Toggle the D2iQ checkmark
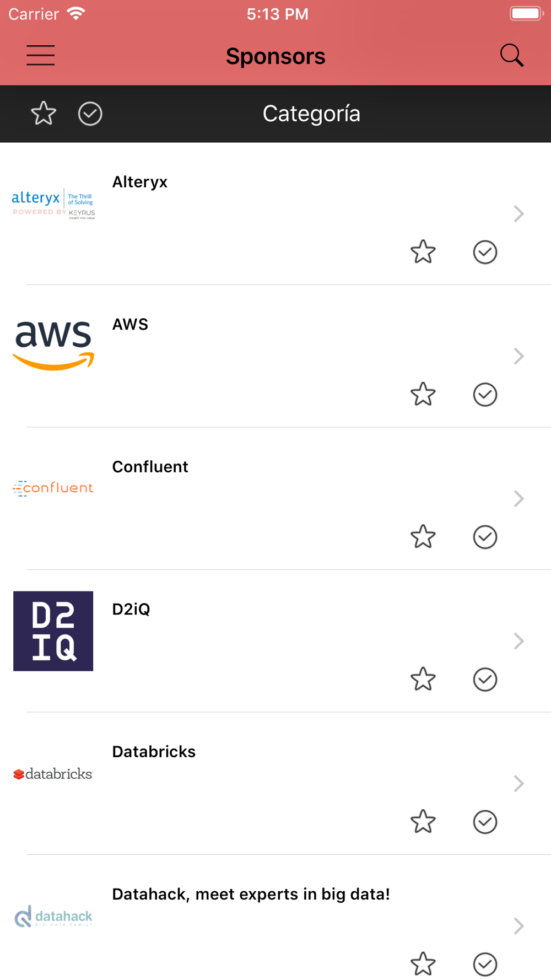This screenshot has width=551, height=980. coord(485,680)
